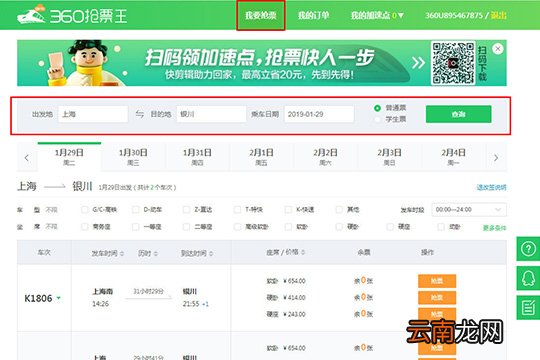540x360 pixels.
Task: Click the 目的地 input field
Action: (x=211, y=114)
